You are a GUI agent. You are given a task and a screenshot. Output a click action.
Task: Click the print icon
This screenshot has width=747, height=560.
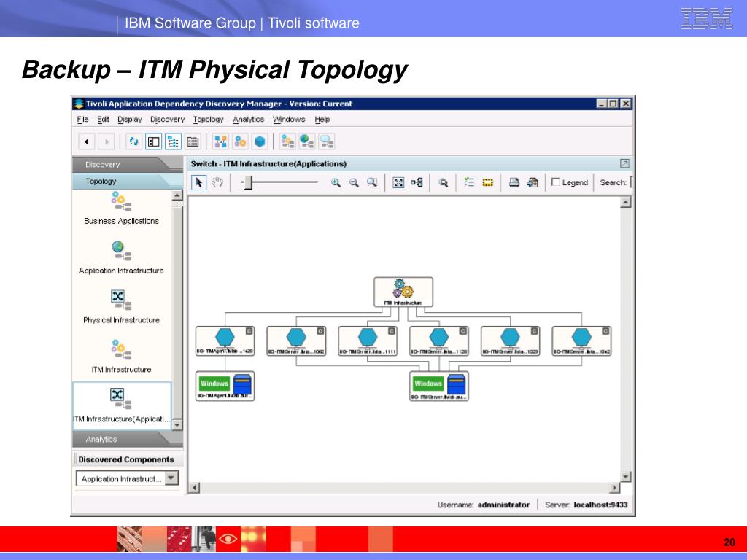point(514,182)
